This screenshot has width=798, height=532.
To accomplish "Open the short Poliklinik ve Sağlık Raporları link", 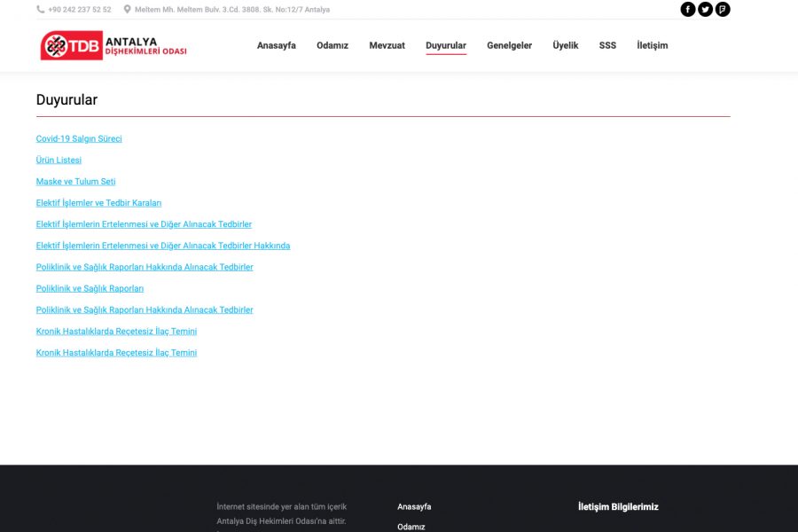I will point(90,289).
